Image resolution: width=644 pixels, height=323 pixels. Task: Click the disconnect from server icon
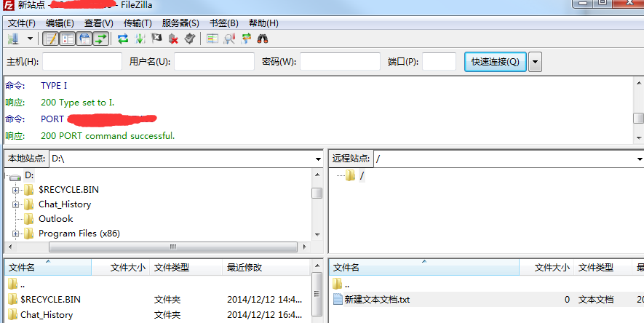tap(173, 39)
